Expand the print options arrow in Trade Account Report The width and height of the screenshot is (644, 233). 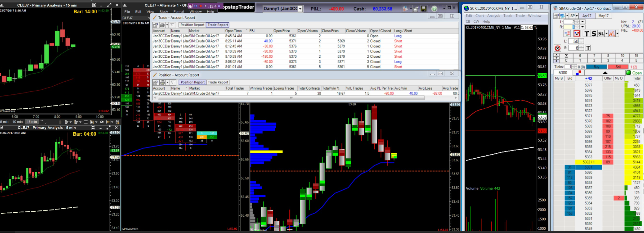[167, 25]
